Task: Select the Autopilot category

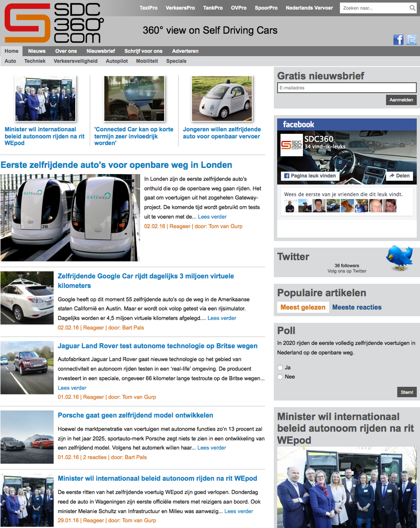Action: click(117, 61)
